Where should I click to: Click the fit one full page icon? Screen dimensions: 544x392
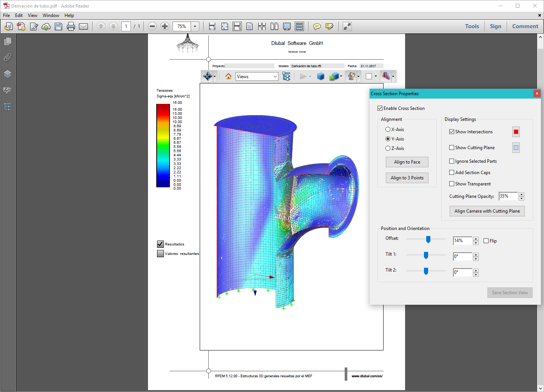(225, 26)
